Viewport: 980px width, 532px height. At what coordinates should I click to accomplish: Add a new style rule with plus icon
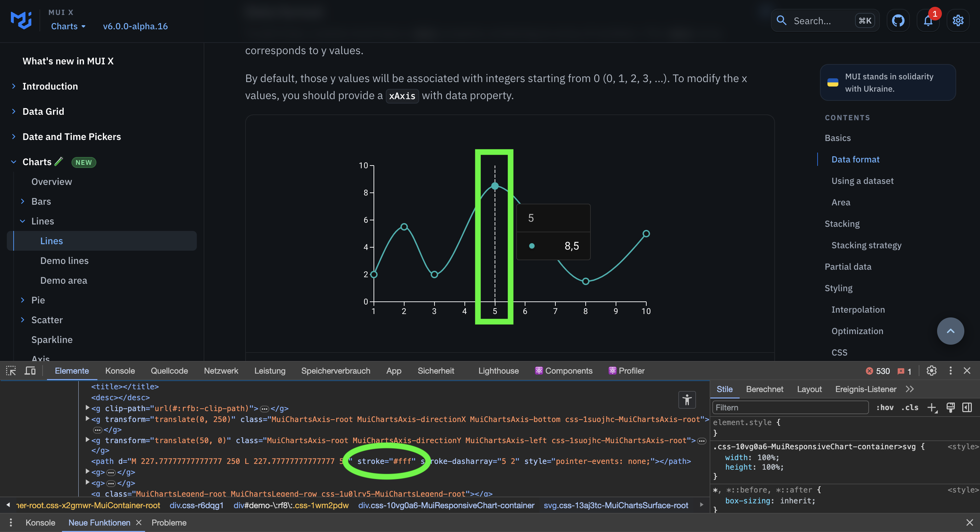[931, 407]
